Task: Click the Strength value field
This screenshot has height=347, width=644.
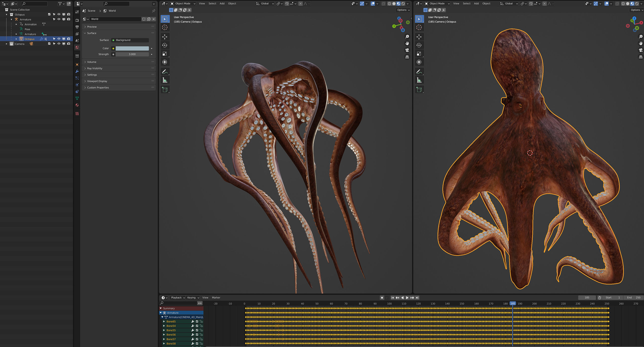Action: pyautogui.click(x=132, y=54)
